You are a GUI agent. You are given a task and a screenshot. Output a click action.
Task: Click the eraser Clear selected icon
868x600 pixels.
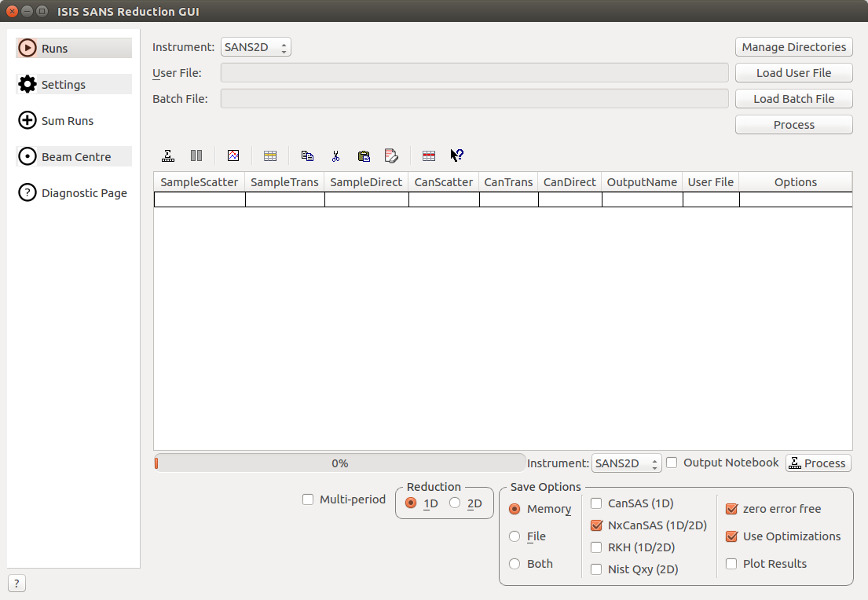coord(391,155)
